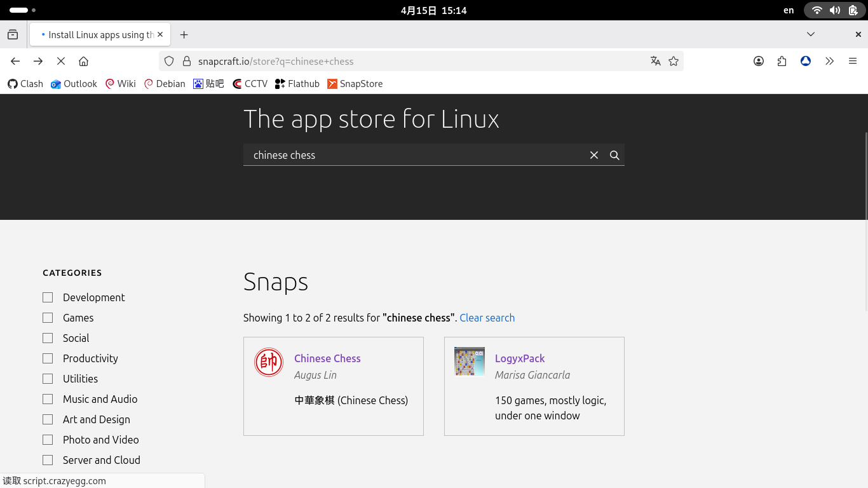
Task: Click the translate page icon
Action: (x=655, y=61)
